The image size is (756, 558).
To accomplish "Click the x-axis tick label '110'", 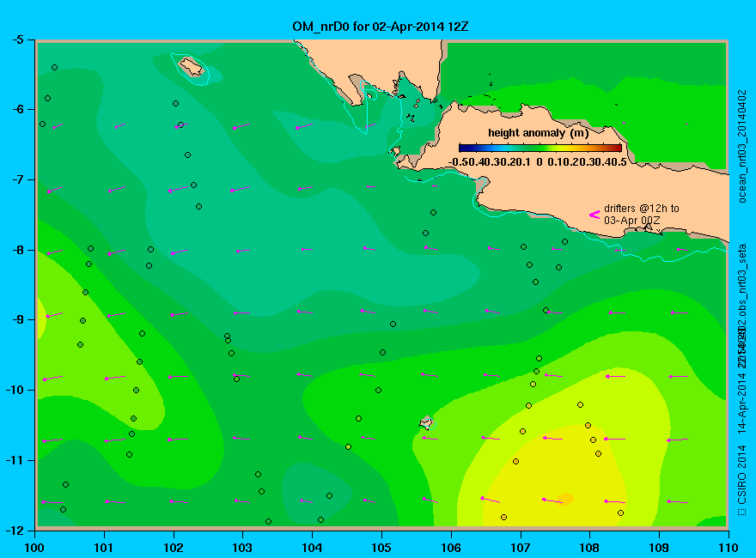I will tap(729, 548).
